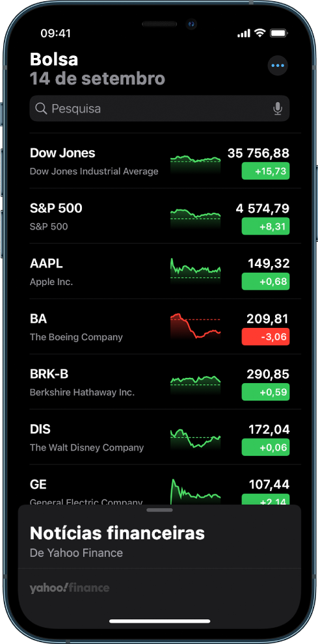Toggle the S&P 500 +8,31 change badge
This screenshot has height=644, width=318.
click(x=265, y=226)
